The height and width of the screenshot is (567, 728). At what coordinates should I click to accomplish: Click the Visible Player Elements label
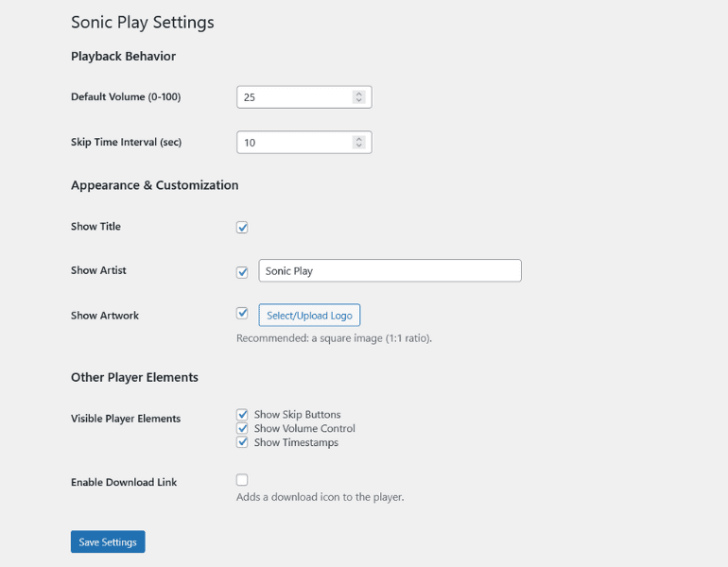(x=126, y=419)
